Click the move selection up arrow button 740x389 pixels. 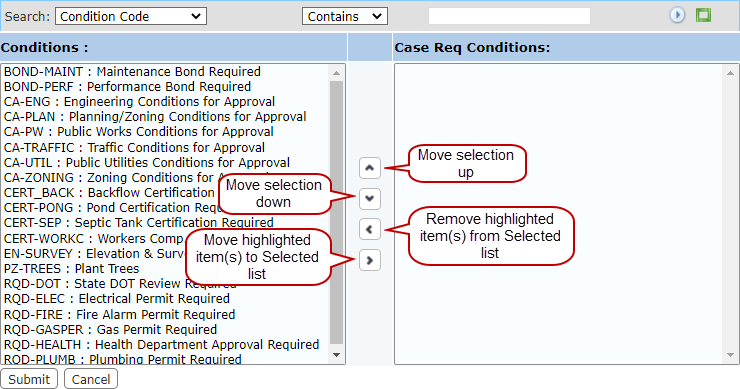(370, 168)
